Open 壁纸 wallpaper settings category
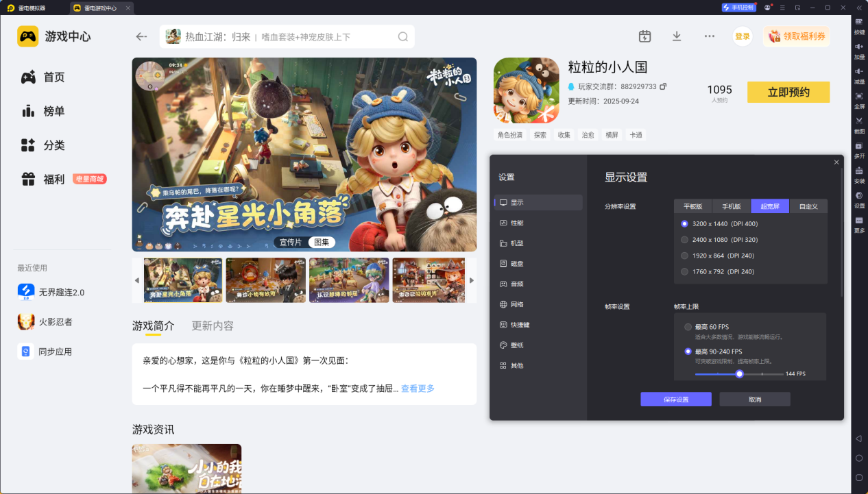868x494 pixels. (538, 345)
